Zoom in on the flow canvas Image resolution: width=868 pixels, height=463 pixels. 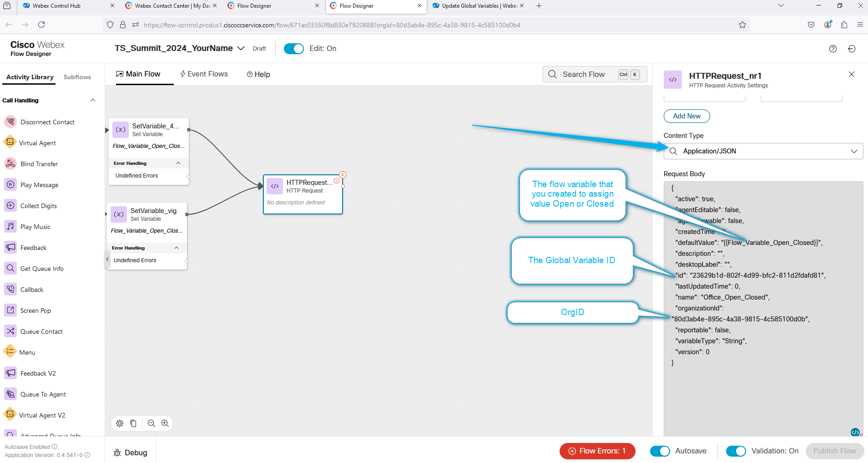tap(165, 423)
